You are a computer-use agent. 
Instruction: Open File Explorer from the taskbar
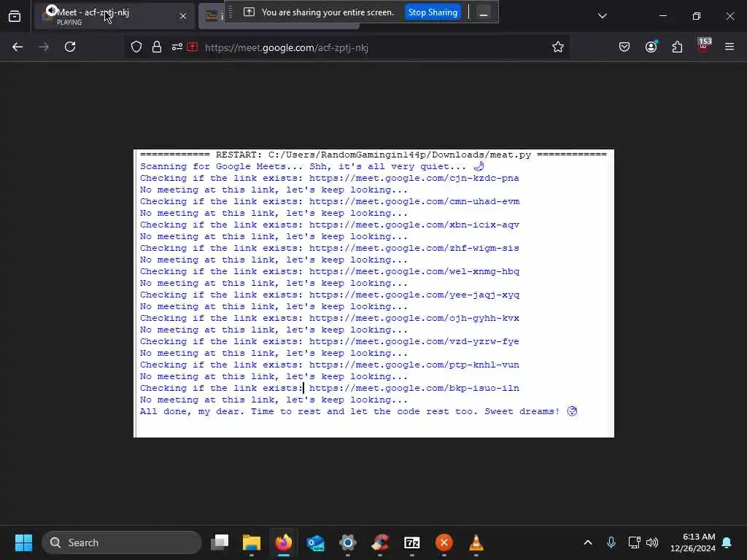pyautogui.click(x=252, y=542)
